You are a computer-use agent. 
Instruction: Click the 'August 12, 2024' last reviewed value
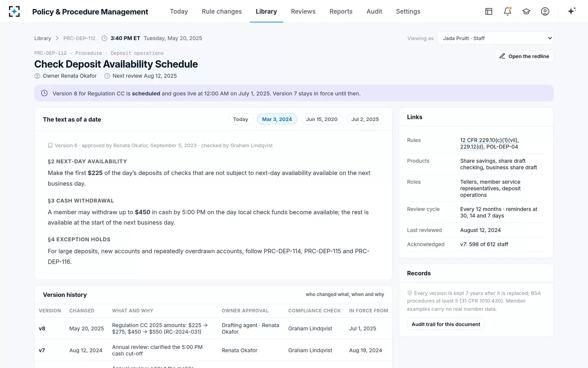pos(480,230)
